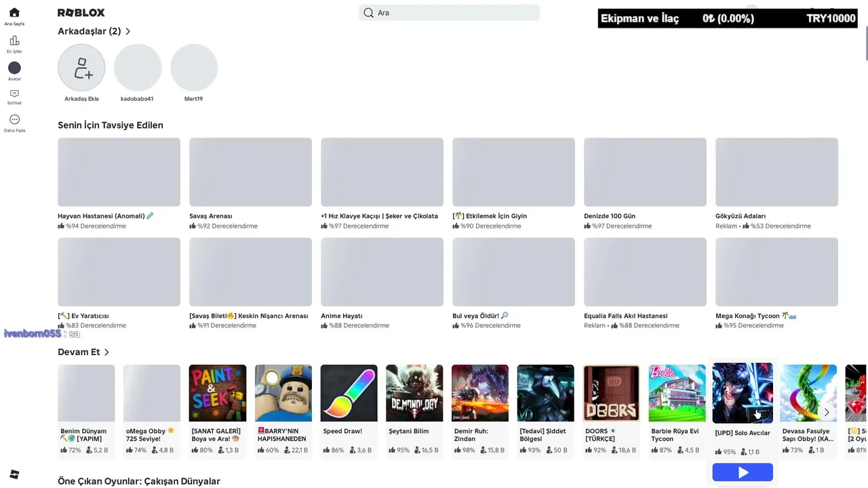
Task: Click the %94 Derecelendirme rating text
Action: point(96,226)
